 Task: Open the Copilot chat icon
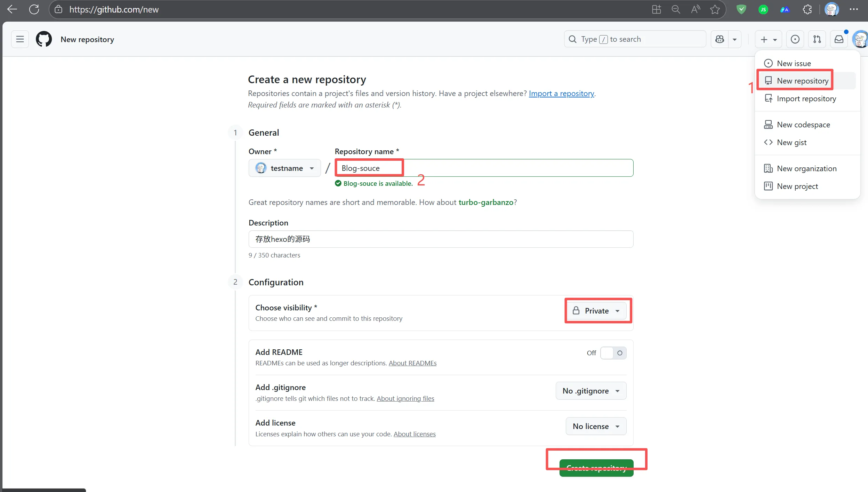point(720,39)
